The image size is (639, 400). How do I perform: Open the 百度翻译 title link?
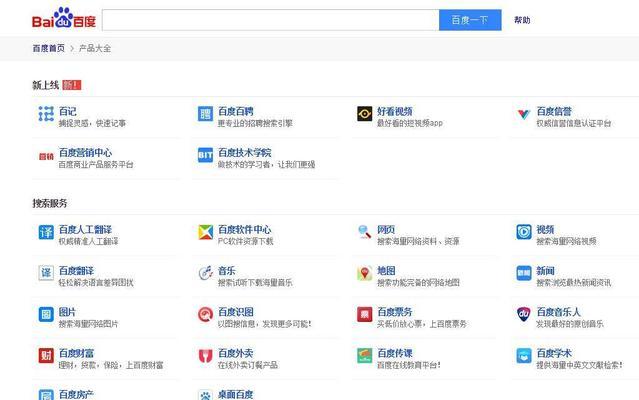tap(76, 271)
